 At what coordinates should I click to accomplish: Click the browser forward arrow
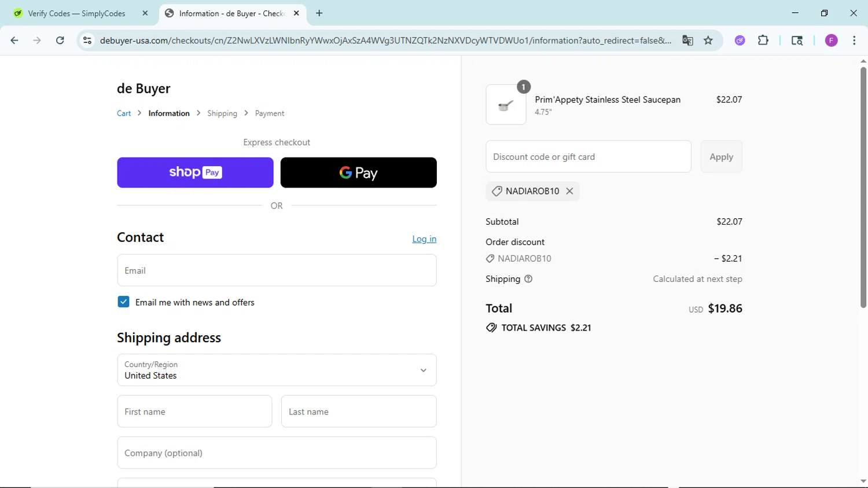click(37, 41)
